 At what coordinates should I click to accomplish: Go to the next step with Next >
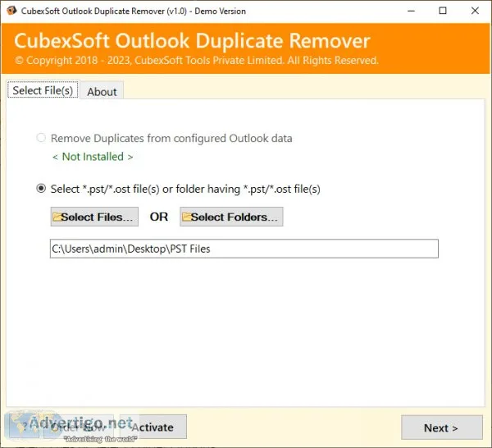(442, 427)
